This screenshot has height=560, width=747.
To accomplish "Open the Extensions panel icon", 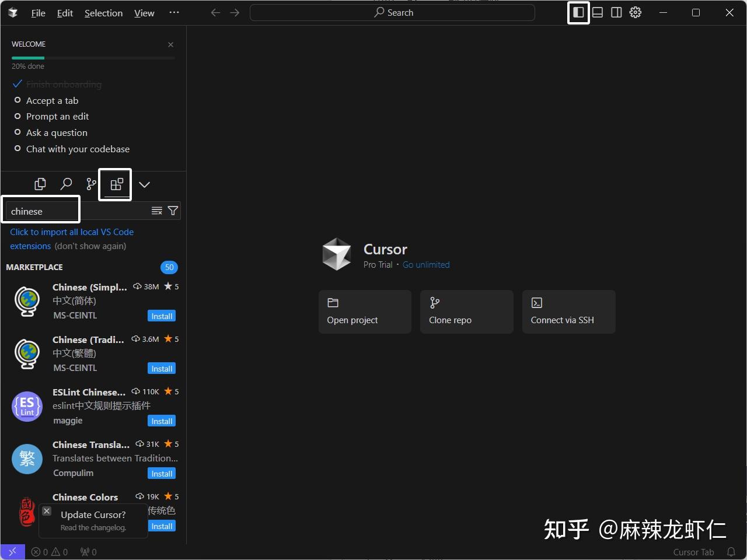I will 114,184.
